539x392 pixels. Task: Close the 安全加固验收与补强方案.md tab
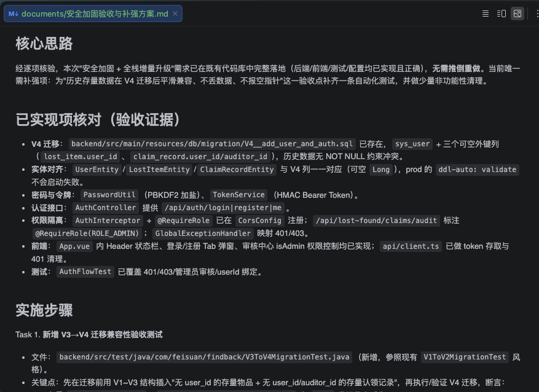point(175,14)
